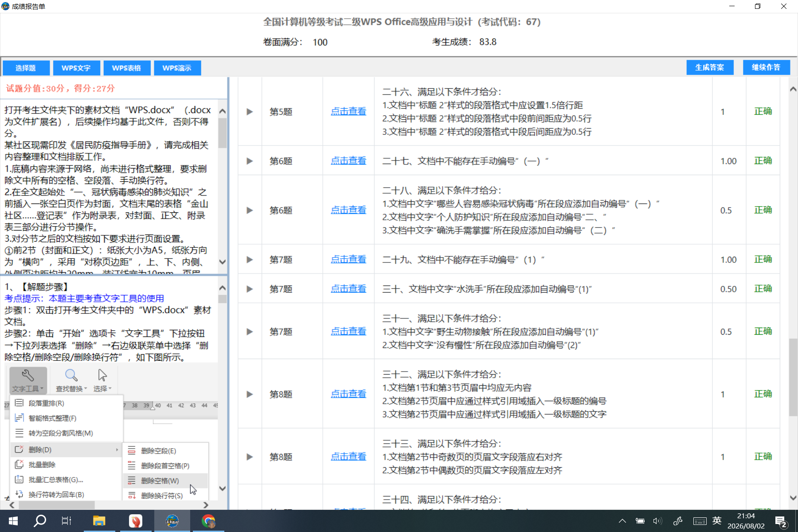Select the 第5题 cell
The image size is (798, 532).
click(x=281, y=112)
